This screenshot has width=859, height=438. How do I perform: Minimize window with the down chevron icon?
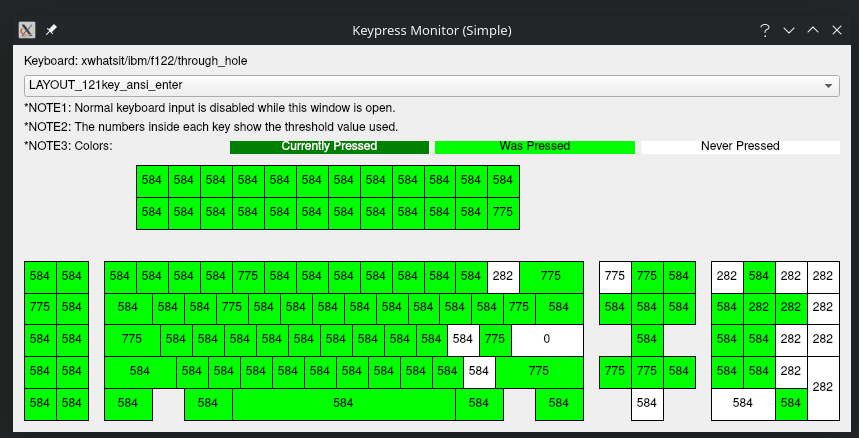[x=788, y=30]
